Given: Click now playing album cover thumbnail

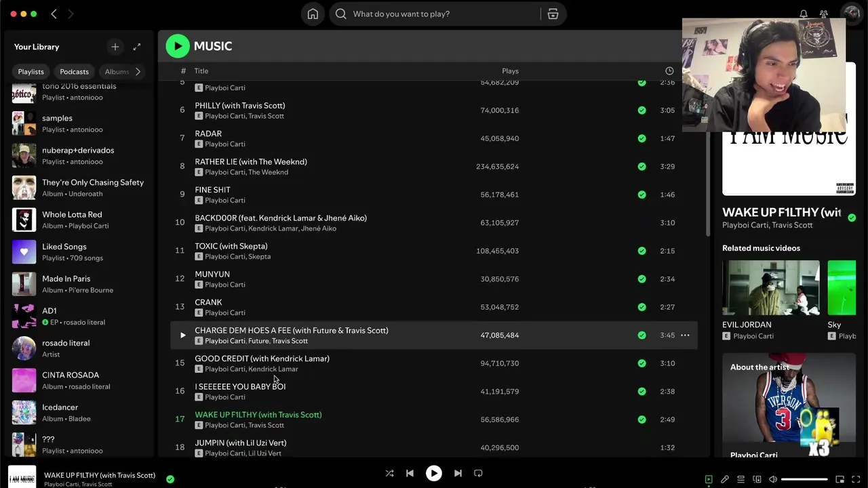Looking at the screenshot, I should point(22,477).
